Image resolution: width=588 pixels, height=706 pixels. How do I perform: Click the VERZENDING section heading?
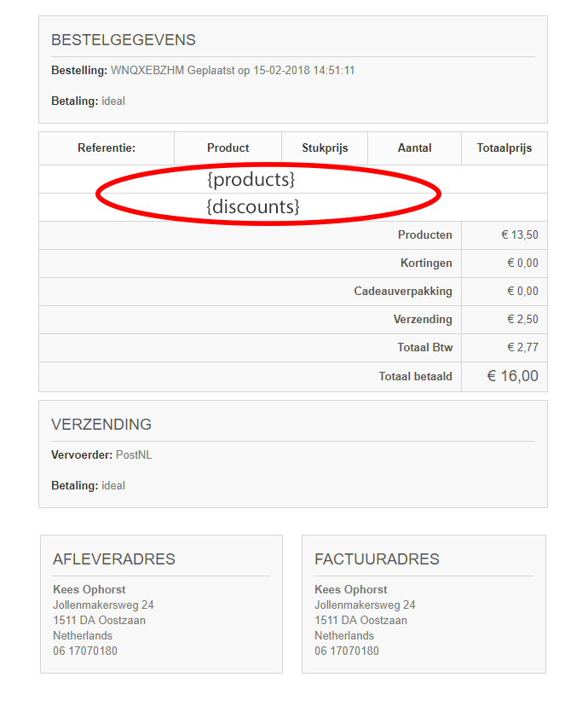pos(101,425)
